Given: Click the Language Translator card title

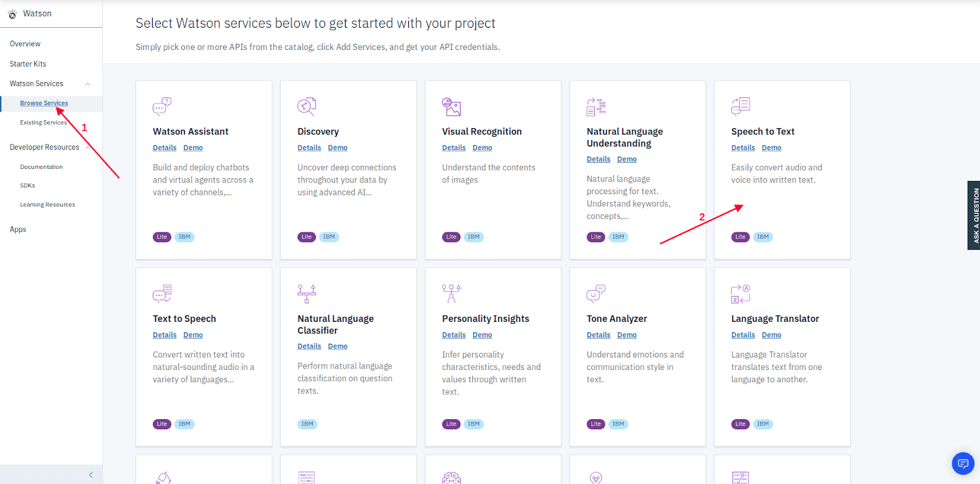Looking at the screenshot, I should click(775, 319).
